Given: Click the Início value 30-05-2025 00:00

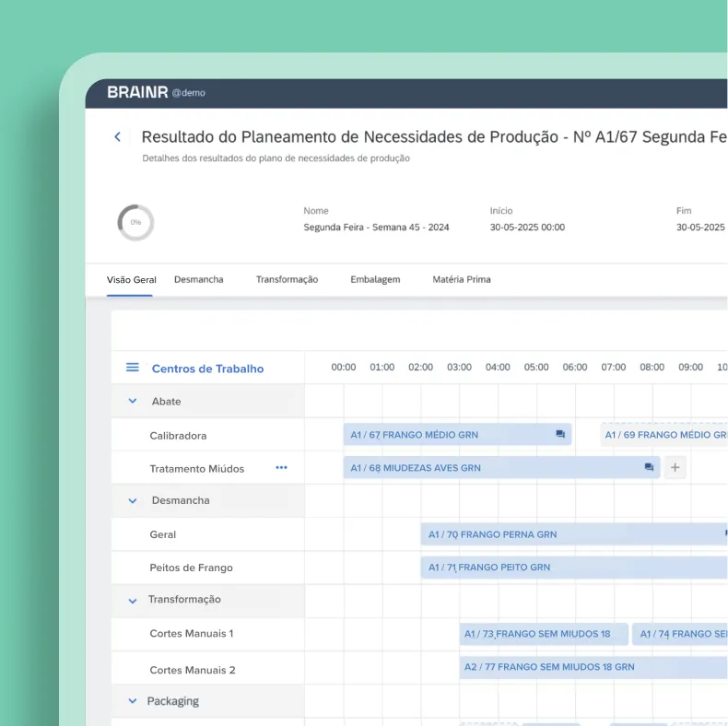Looking at the screenshot, I should 527,228.
